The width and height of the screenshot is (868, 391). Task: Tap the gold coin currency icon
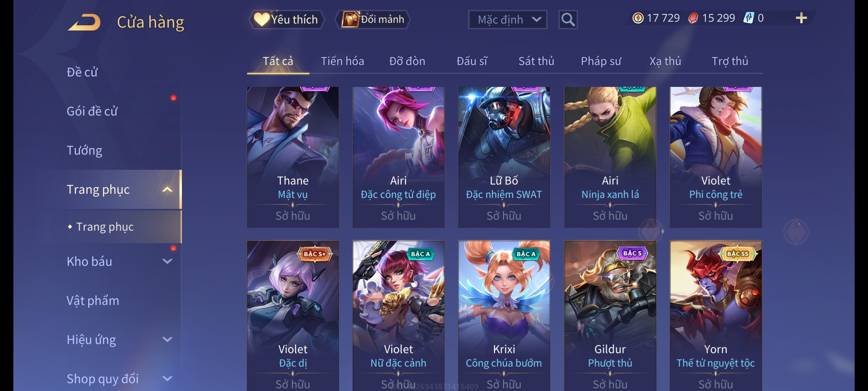(638, 18)
